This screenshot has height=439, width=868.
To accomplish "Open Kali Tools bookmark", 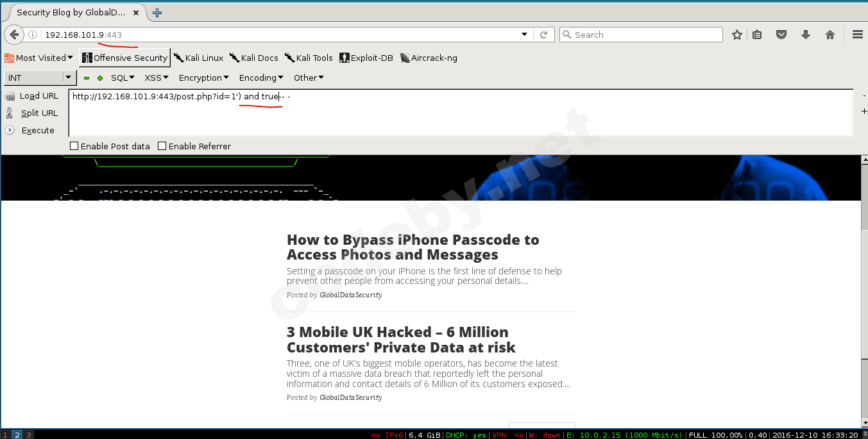I will 309,58.
